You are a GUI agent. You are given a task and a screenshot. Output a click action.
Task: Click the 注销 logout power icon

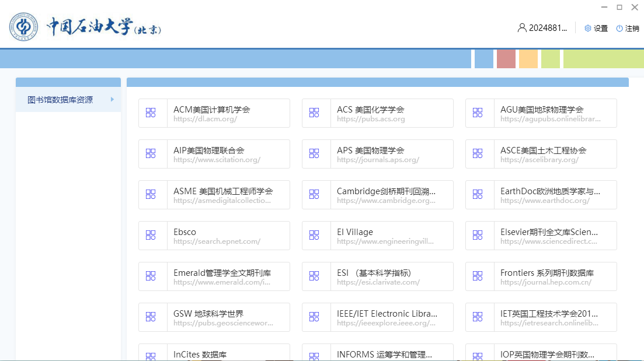click(x=619, y=28)
